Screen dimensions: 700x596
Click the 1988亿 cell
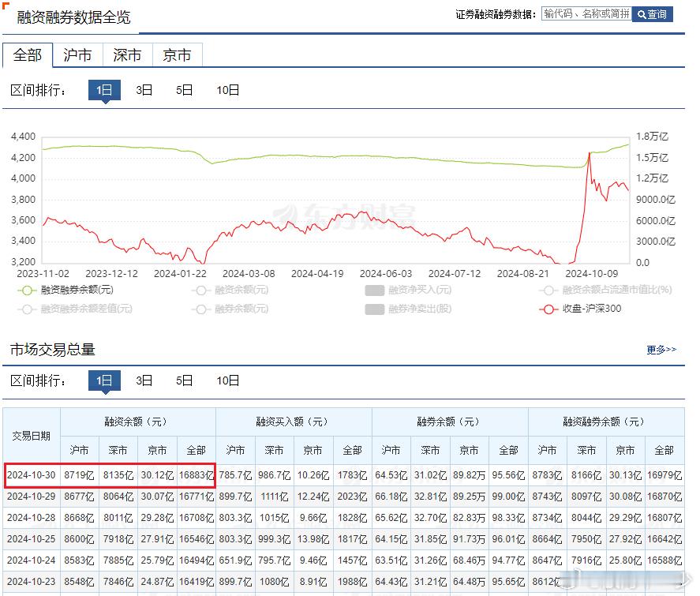tap(352, 582)
